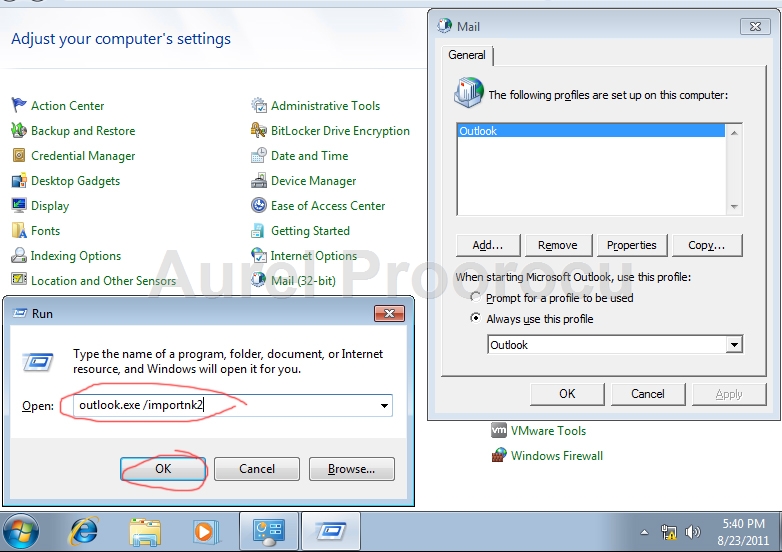Open Windows Firewall link text
Viewport: 782px width, 552px height.
[557, 456]
